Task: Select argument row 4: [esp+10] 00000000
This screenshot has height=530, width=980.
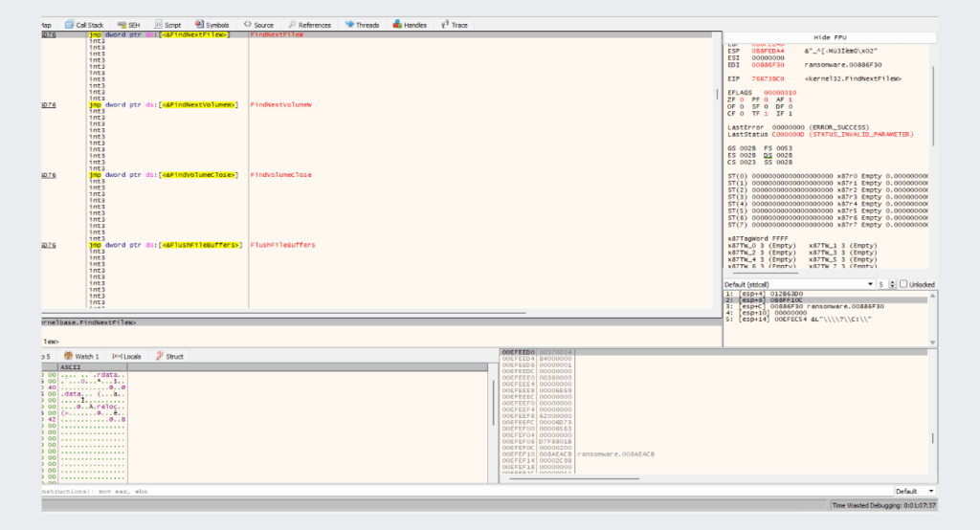Action: click(x=826, y=313)
